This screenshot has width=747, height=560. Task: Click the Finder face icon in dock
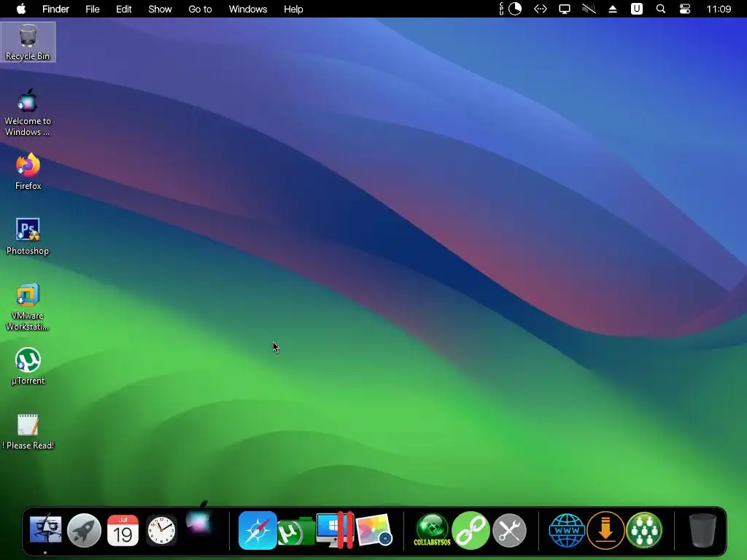pyautogui.click(x=46, y=530)
